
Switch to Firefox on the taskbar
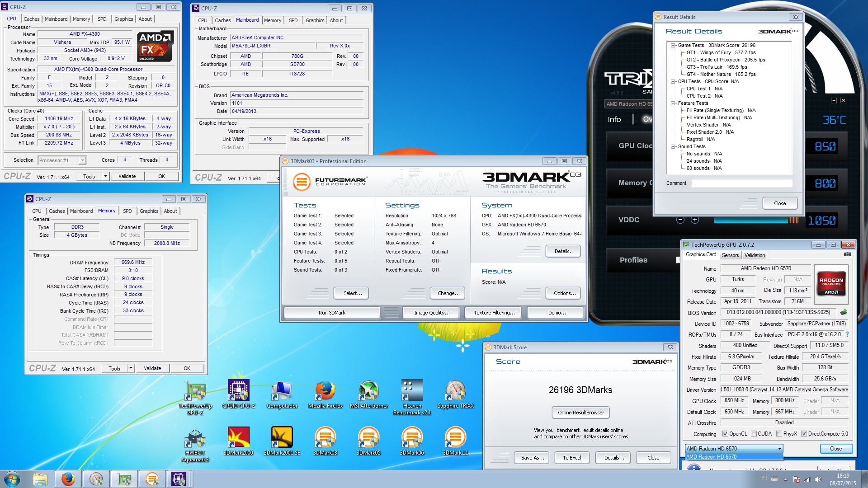pos(68,479)
